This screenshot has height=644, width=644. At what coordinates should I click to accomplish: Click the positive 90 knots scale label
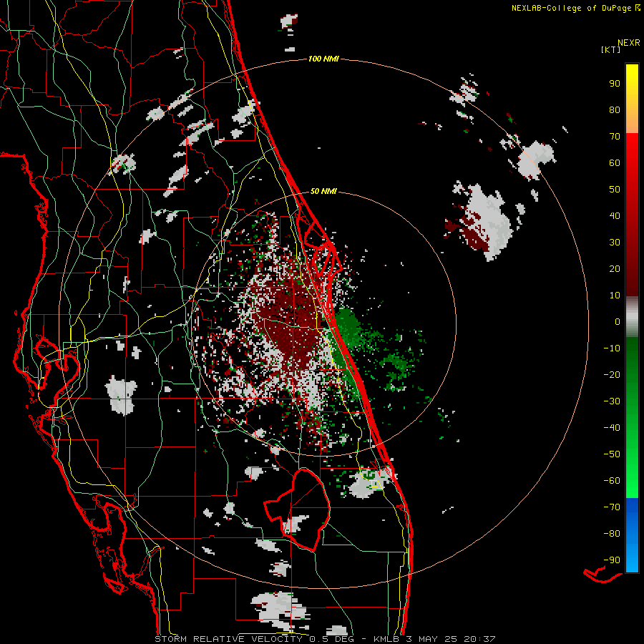coord(615,84)
